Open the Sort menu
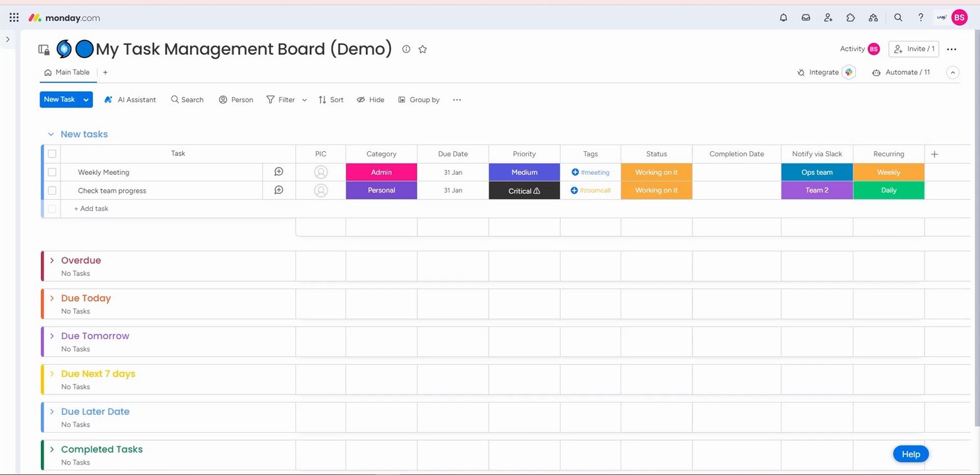 [331, 100]
